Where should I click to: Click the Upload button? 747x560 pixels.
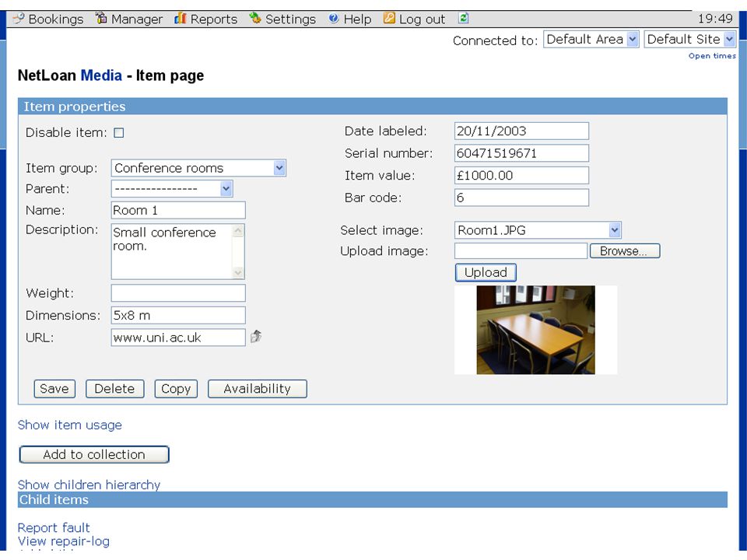486,272
